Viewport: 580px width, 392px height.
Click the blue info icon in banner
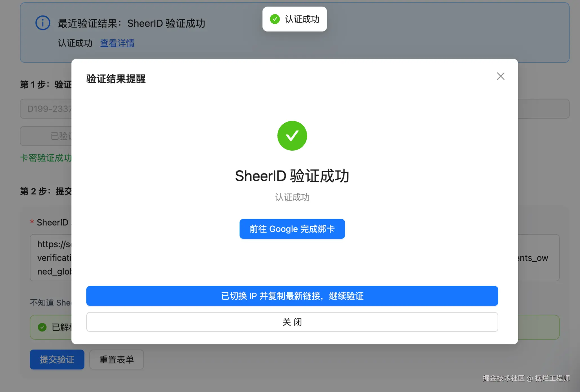click(x=43, y=23)
